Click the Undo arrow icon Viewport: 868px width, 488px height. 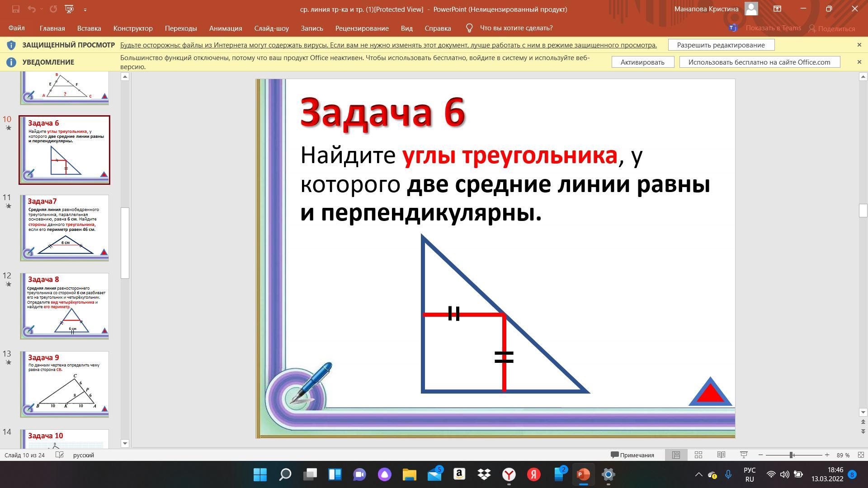click(x=31, y=9)
